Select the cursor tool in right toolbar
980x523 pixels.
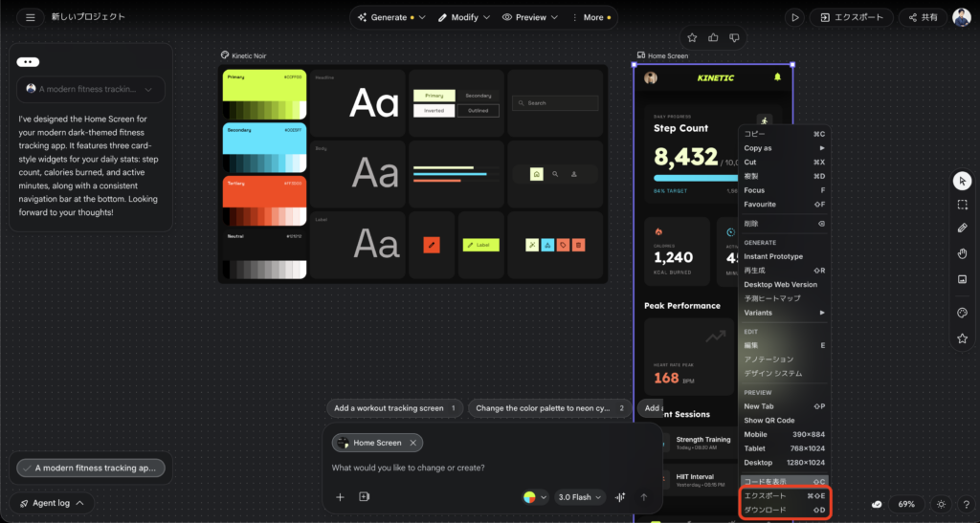point(962,181)
